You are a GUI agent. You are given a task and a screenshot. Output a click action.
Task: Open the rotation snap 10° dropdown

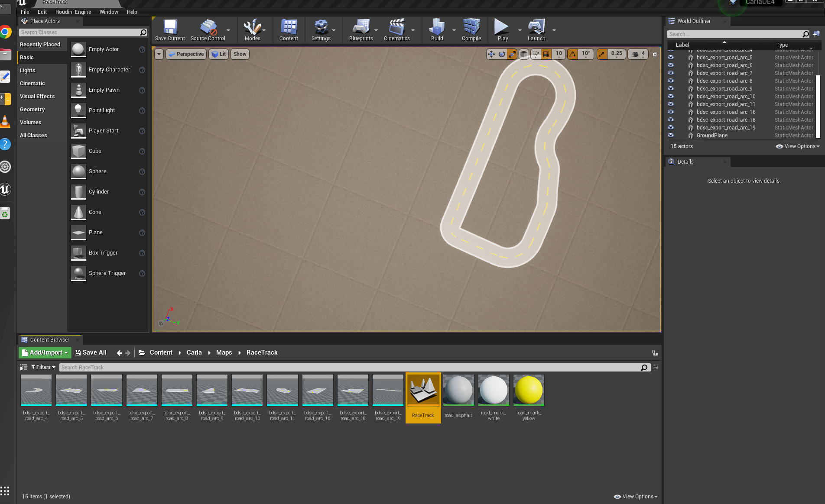click(x=586, y=54)
